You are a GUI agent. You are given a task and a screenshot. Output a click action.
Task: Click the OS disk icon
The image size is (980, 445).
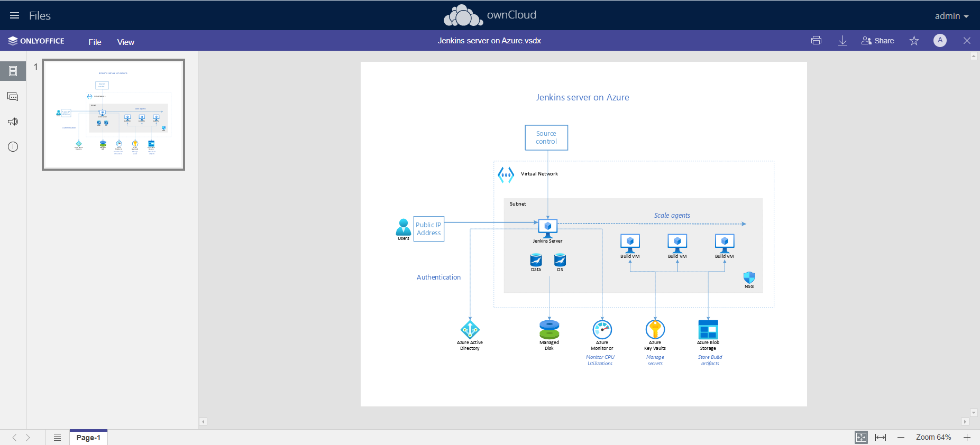click(560, 260)
